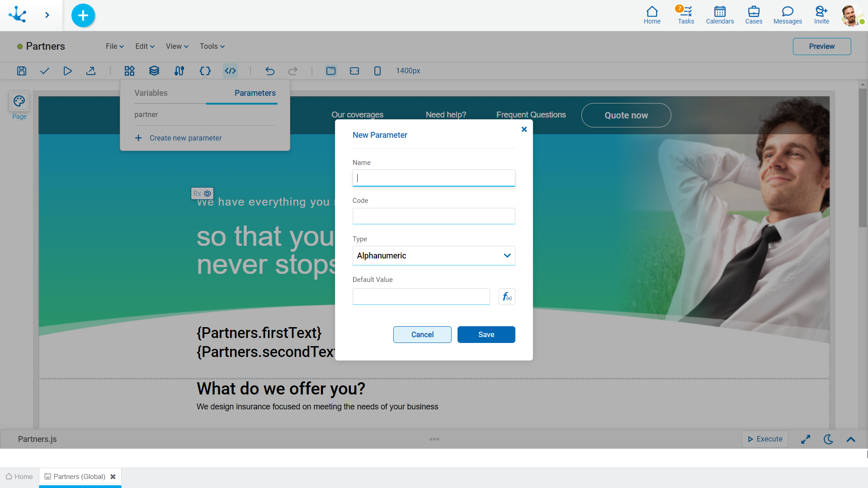868x488 pixels.
Task: Click the Name input field
Action: [434, 178]
